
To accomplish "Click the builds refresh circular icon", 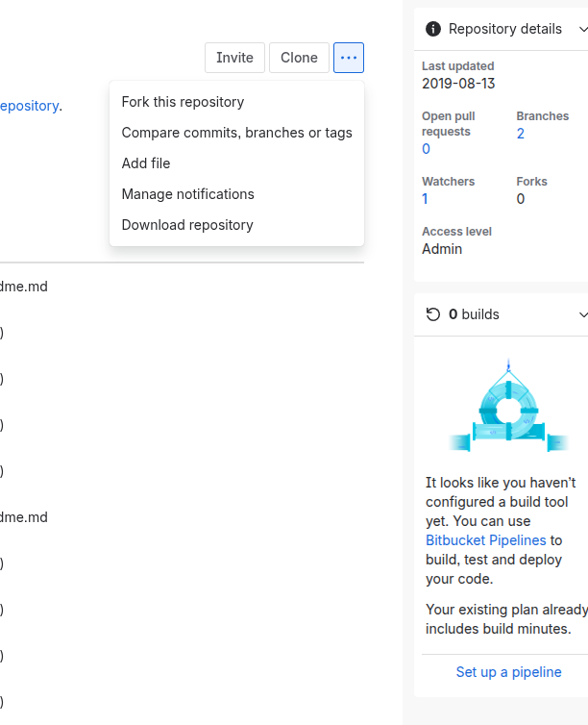I will coord(433,314).
